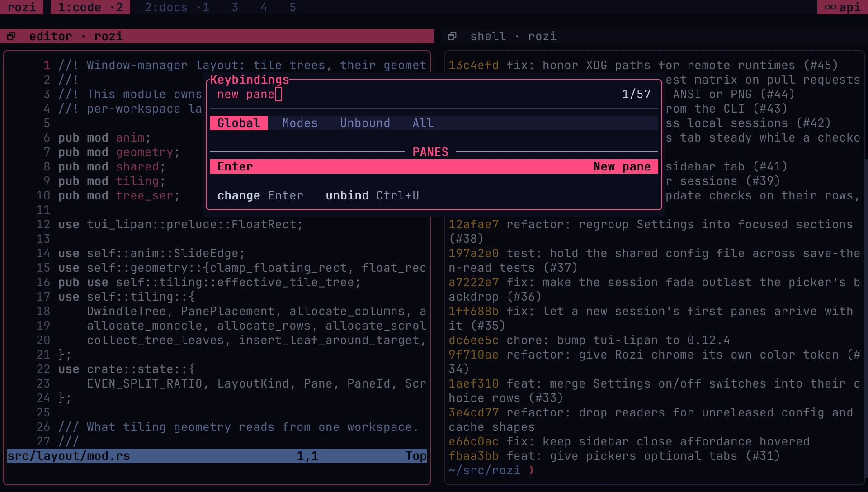Select the All keybindings tab
The image size is (868, 492).
423,123
